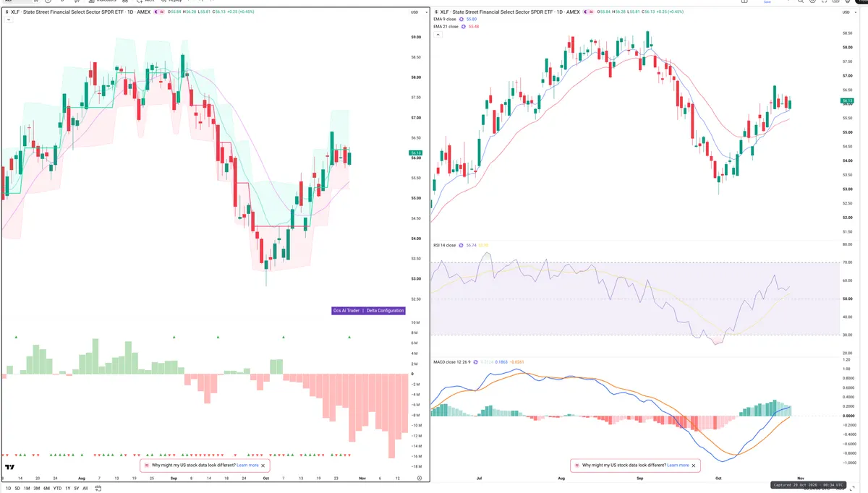Click the Save button in top toolbar

tap(767, 2)
